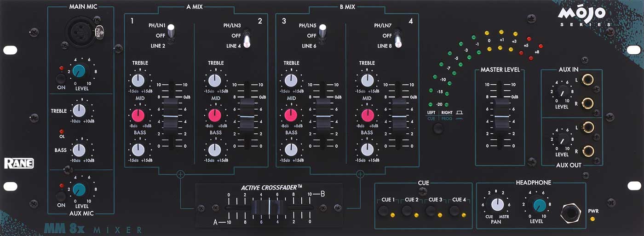This screenshot has height=236, width=644.
Task: Click the AUX IN left RCA jack
Action: [x=587, y=80]
